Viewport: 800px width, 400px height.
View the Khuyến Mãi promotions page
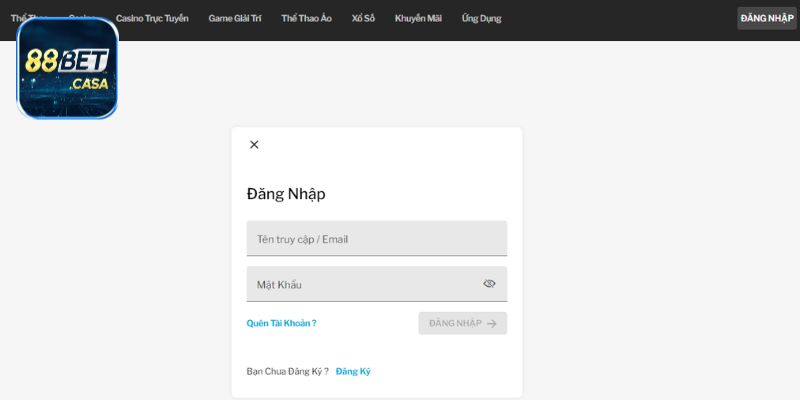[418, 18]
